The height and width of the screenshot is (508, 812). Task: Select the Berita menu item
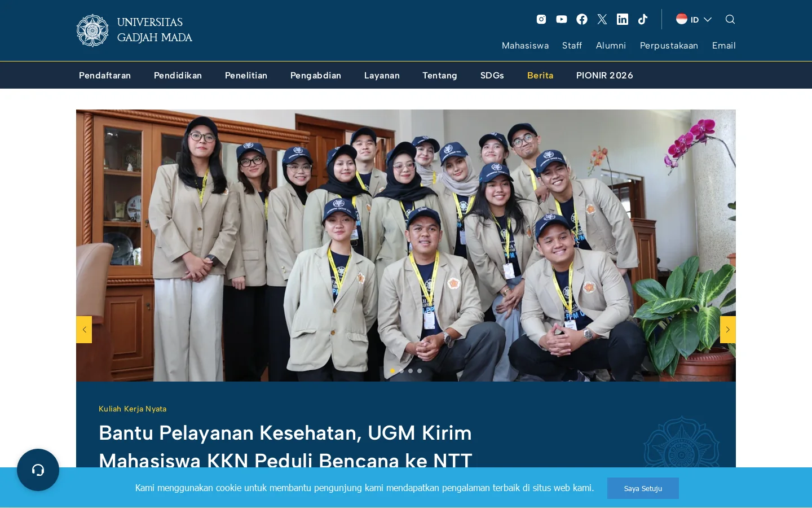tap(540, 75)
